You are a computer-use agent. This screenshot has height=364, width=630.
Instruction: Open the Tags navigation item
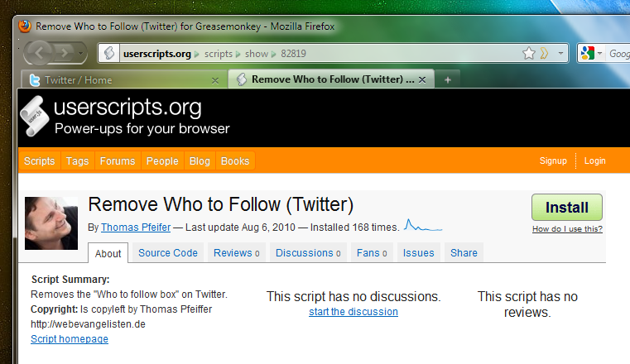point(77,161)
